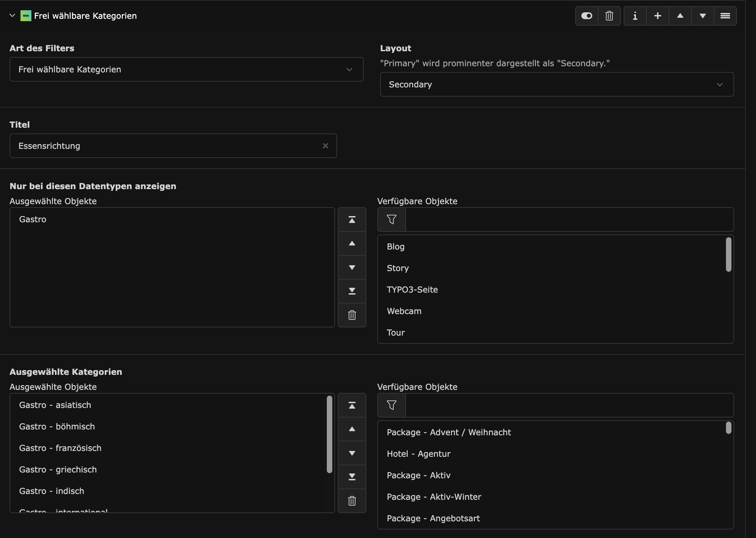Image resolution: width=756 pixels, height=538 pixels.
Task: Click the Datentypen filter funnel icon
Action: [x=392, y=220]
